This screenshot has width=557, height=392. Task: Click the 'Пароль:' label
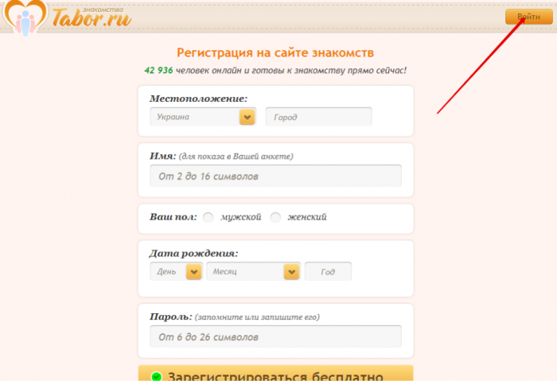click(171, 316)
